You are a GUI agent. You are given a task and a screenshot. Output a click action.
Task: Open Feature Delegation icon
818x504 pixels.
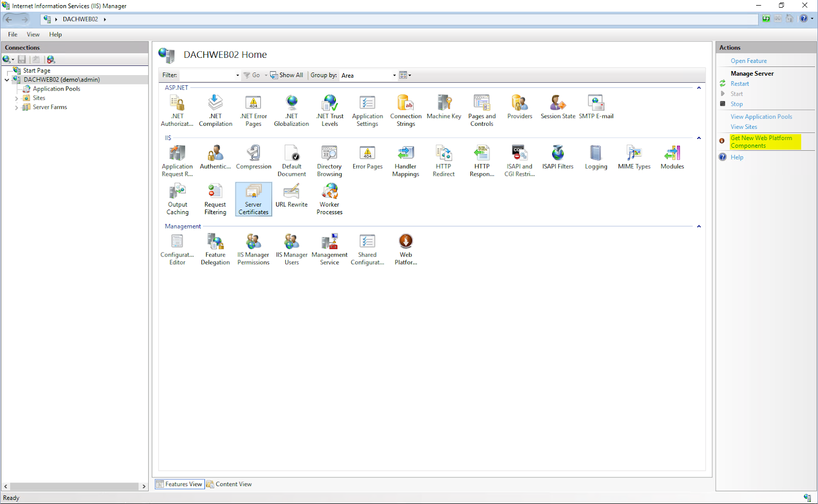(x=215, y=249)
